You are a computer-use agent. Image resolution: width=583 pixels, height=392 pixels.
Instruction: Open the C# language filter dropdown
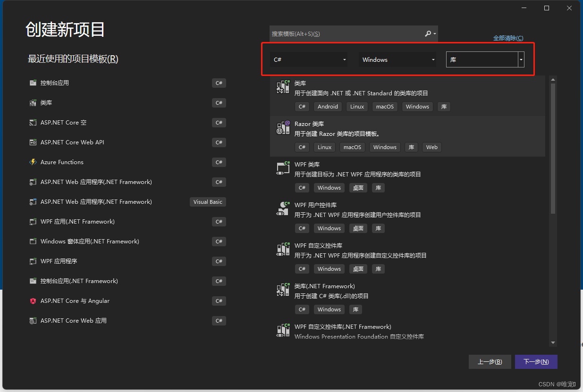tap(309, 59)
